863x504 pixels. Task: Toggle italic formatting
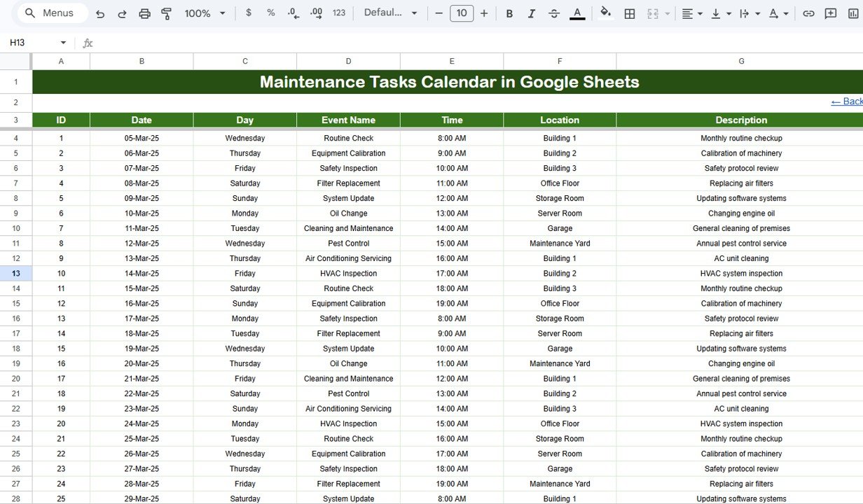pyautogui.click(x=532, y=13)
